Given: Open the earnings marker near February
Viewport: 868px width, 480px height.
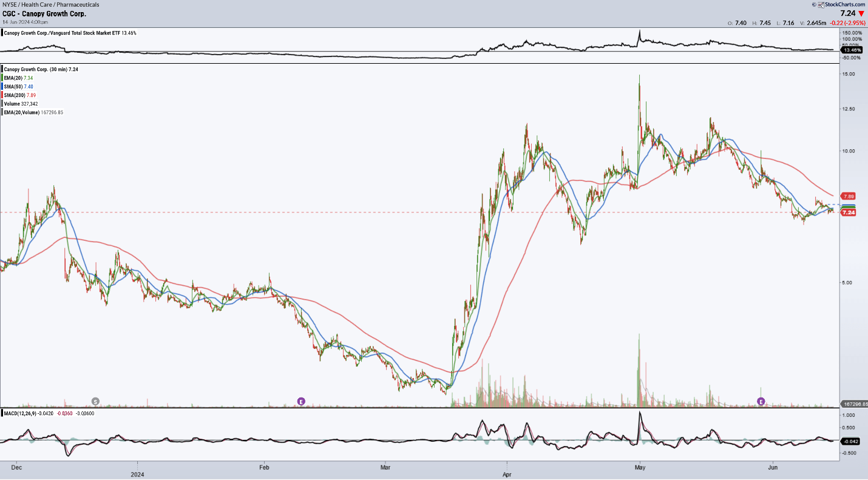Looking at the screenshot, I should click(300, 401).
